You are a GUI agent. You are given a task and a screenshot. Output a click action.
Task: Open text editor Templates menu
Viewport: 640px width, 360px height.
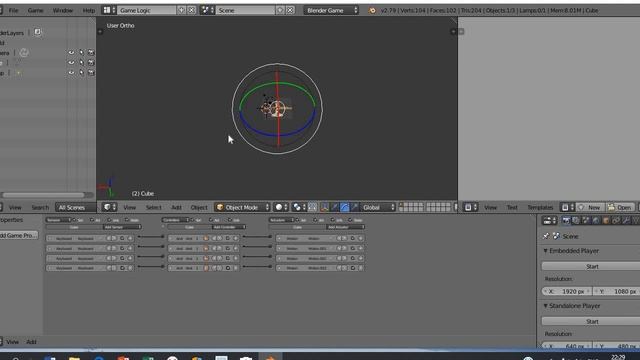tap(540, 207)
